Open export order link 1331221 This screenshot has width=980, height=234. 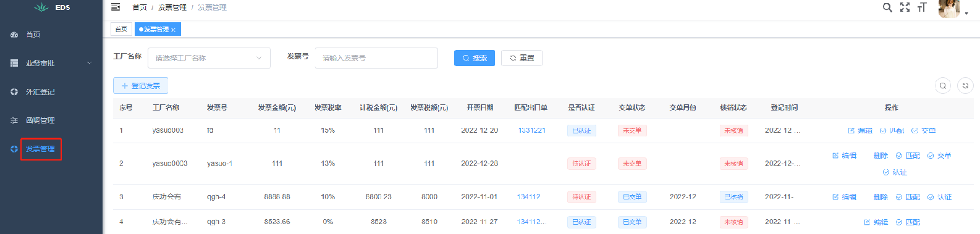(x=531, y=130)
